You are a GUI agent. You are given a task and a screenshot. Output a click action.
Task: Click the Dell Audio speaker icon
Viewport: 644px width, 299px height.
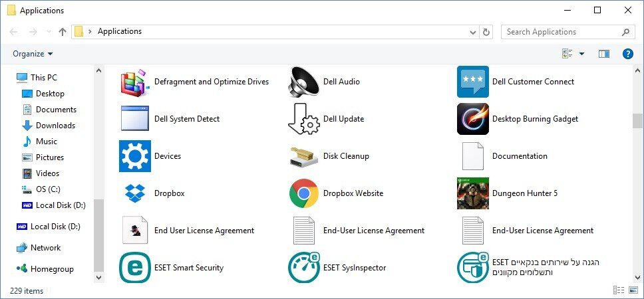(x=304, y=82)
